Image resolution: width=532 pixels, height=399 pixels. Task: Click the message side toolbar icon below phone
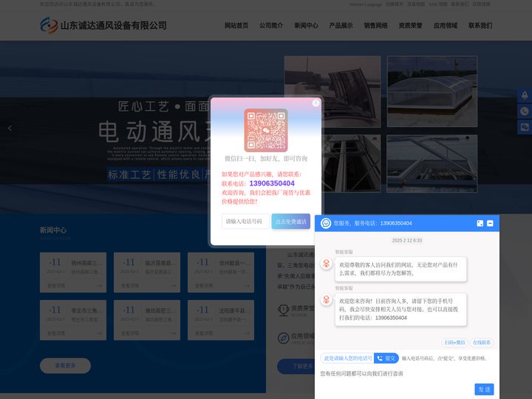click(525, 127)
